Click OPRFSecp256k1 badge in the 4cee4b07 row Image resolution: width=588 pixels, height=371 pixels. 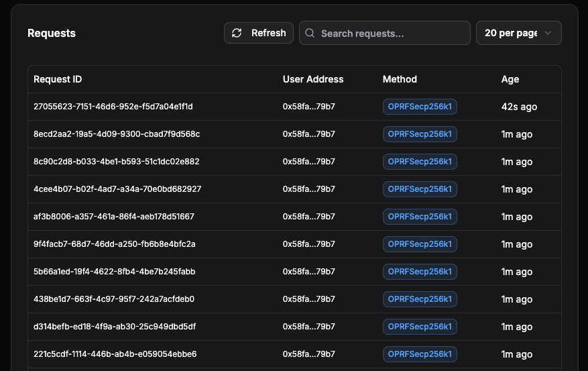pyautogui.click(x=420, y=189)
